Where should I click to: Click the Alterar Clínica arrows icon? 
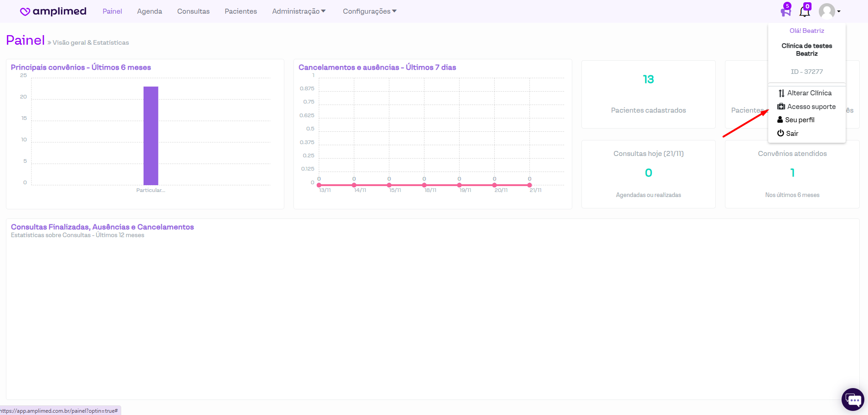click(x=781, y=93)
